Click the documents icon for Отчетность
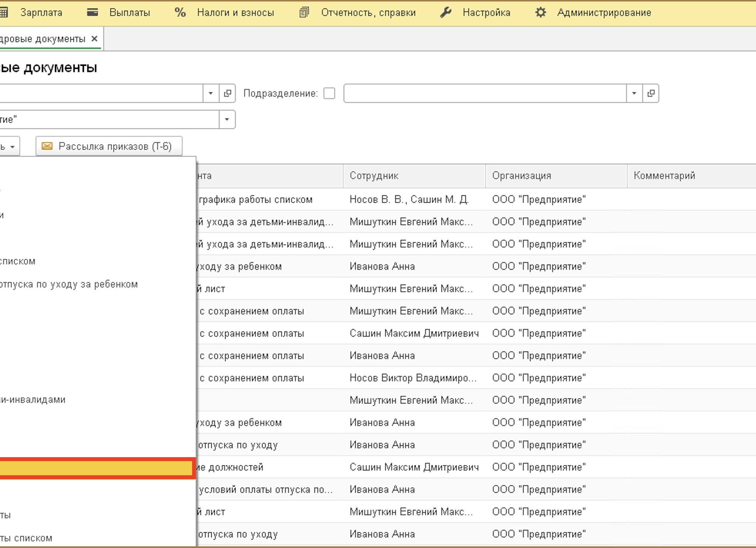The height and width of the screenshot is (548, 756). pos(304,12)
